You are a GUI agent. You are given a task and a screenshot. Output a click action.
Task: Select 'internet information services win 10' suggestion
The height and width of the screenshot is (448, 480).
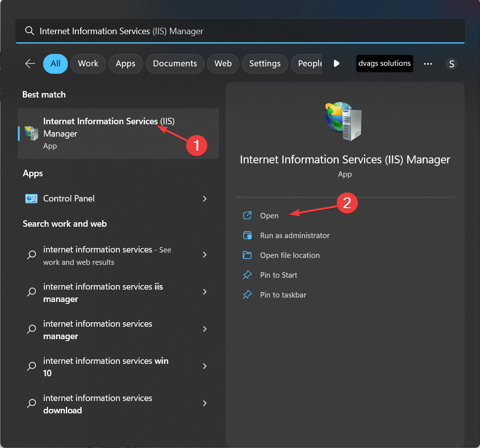point(118,367)
